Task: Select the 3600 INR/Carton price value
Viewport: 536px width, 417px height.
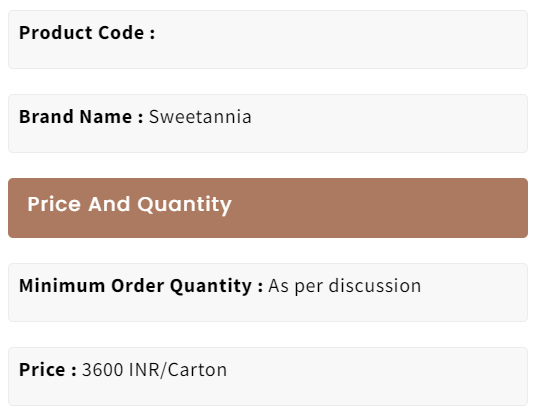Action: click(x=155, y=370)
